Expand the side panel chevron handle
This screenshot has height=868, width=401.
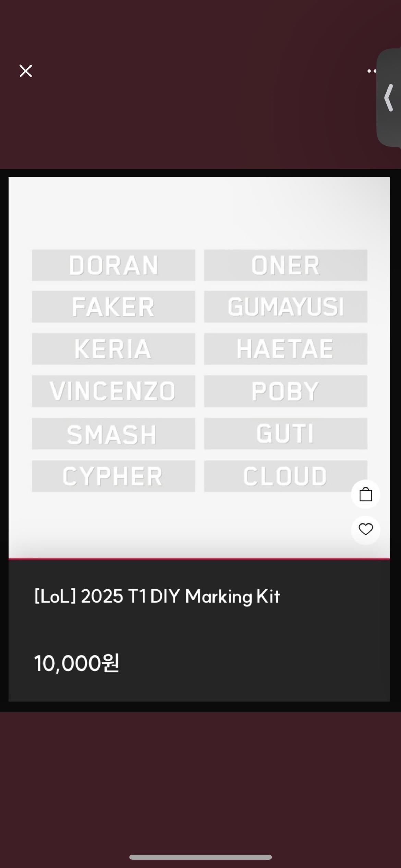pyautogui.click(x=389, y=98)
